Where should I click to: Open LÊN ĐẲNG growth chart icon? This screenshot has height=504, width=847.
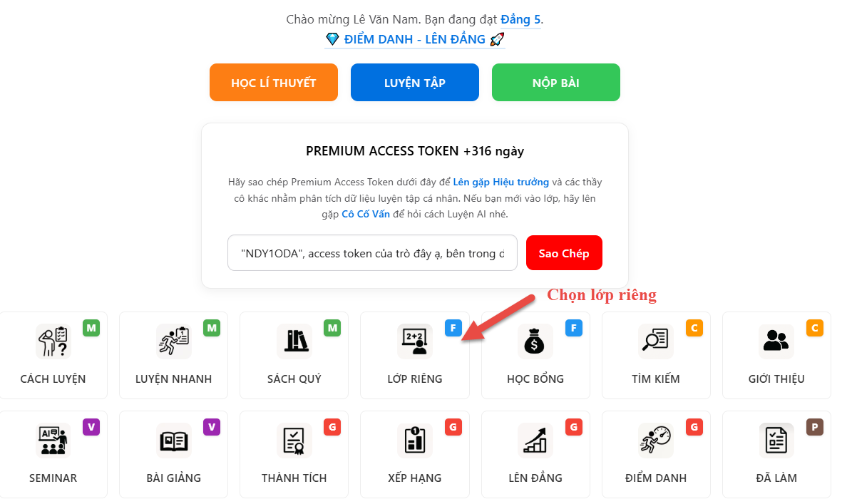coord(535,441)
